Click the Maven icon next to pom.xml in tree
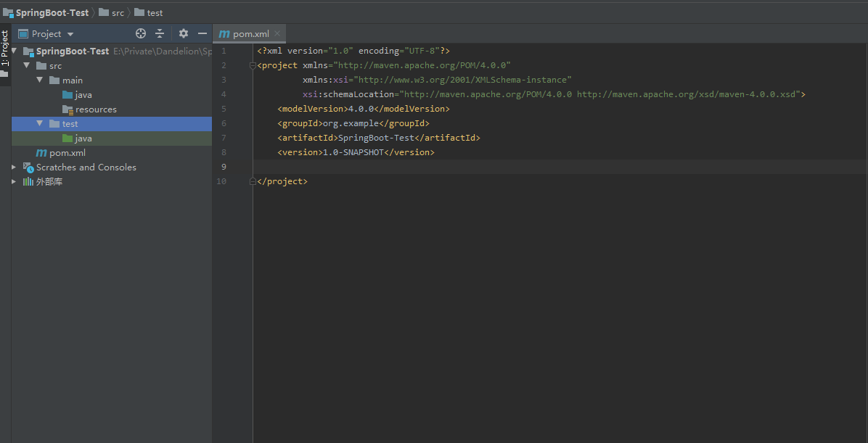This screenshot has width=868, height=443. 41,153
